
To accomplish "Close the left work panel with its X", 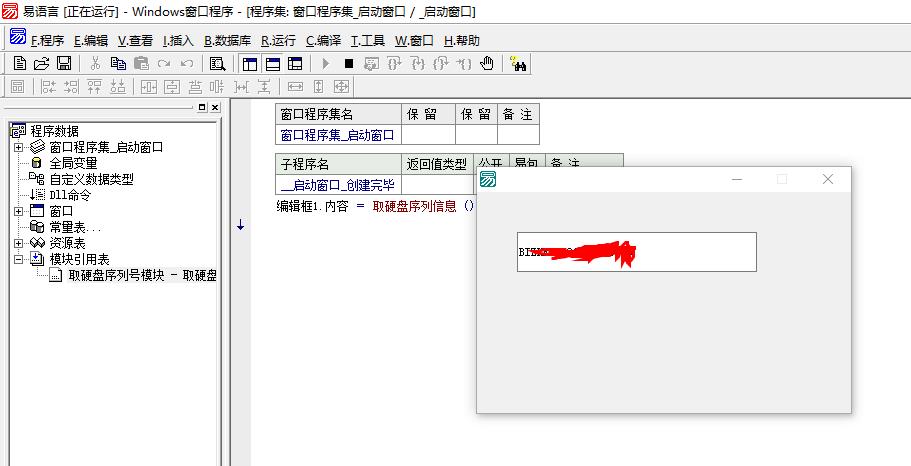I will 215,107.
